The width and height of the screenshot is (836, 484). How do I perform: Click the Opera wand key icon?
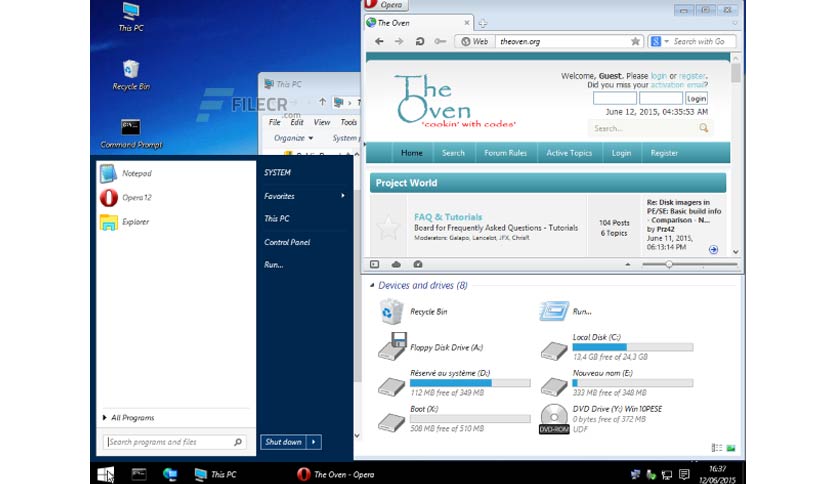click(440, 41)
